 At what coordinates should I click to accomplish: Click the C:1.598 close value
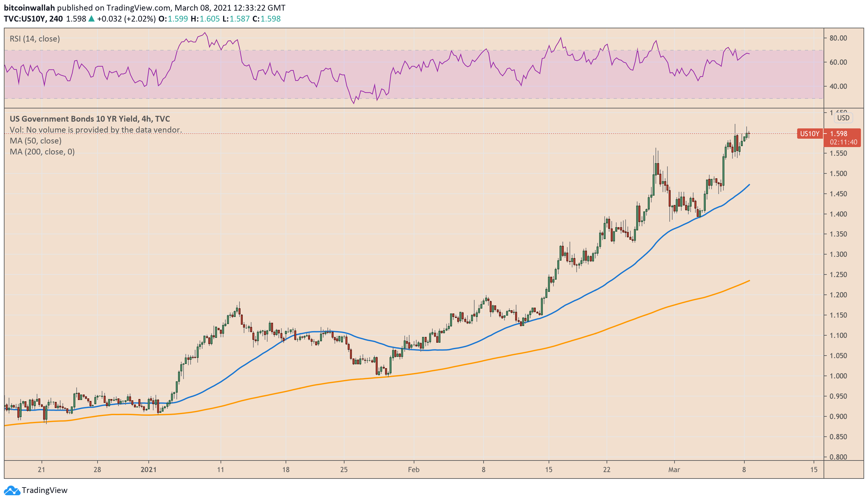[267, 19]
